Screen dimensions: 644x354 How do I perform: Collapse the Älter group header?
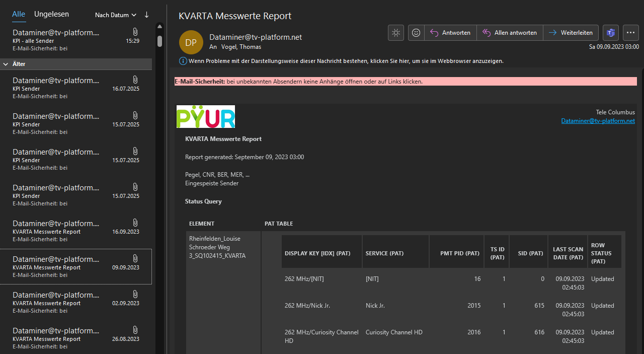[76, 64]
